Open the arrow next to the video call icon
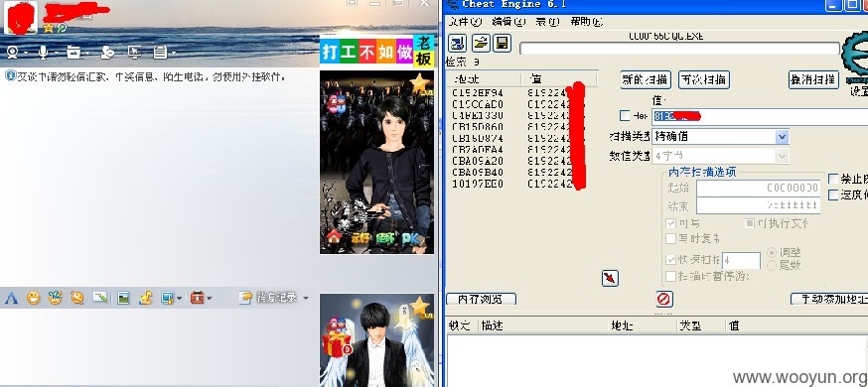Screen dimensions: 868x387 (26, 53)
